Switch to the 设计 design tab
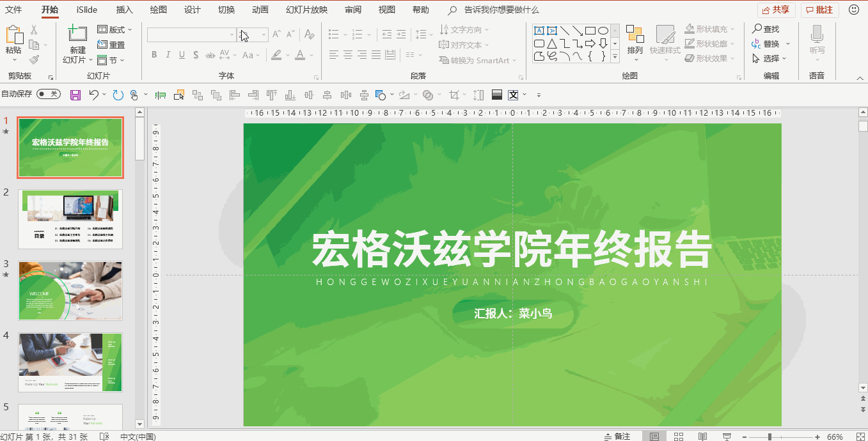This screenshot has height=441, width=868. (x=192, y=10)
